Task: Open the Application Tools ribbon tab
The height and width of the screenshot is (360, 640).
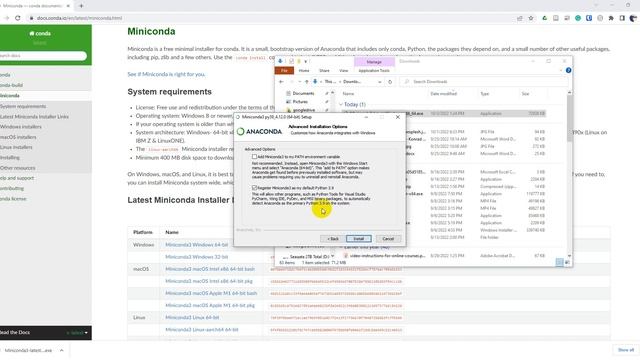Action: tap(374, 71)
